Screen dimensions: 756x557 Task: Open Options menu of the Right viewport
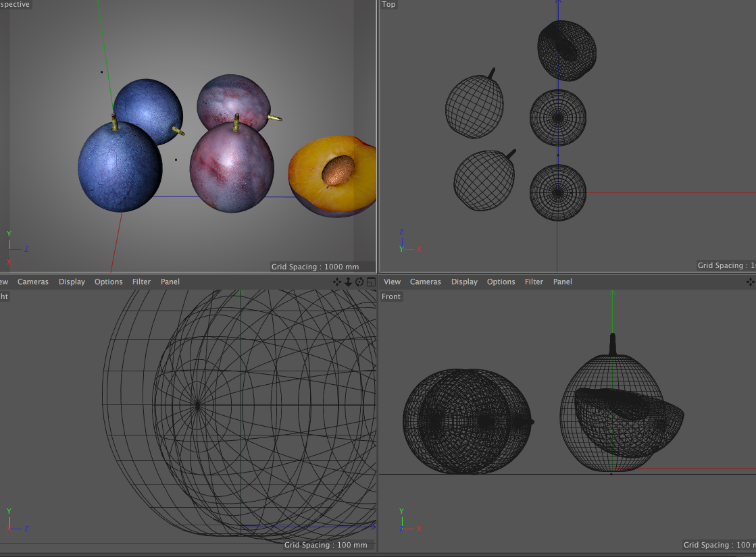click(108, 282)
